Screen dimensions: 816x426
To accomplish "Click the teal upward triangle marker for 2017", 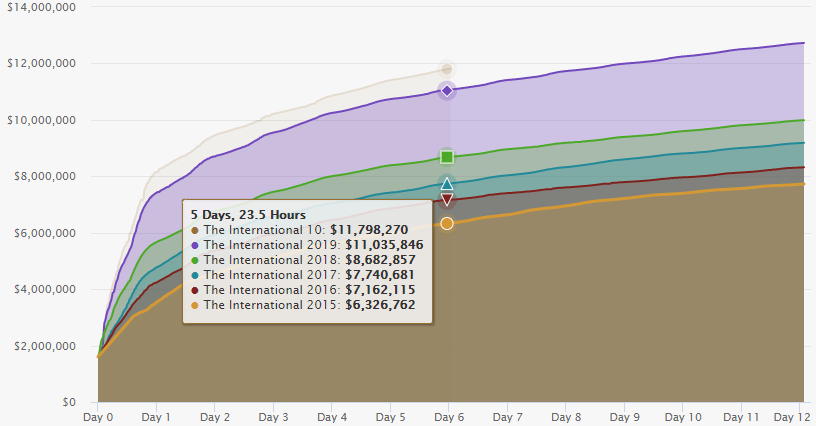I will 447,183.
